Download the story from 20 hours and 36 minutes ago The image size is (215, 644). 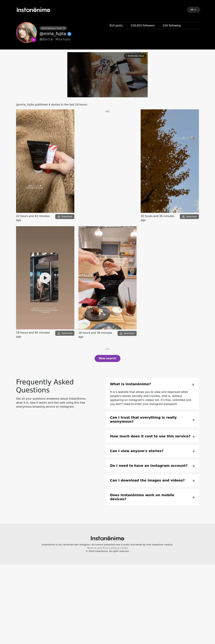[x=189, y=217]
